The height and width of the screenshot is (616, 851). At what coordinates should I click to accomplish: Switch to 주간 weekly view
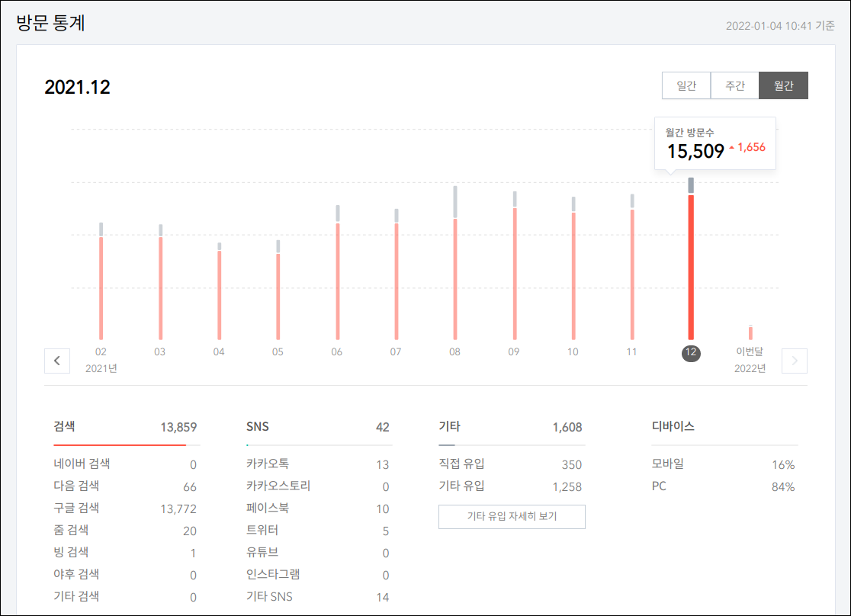tap(735, 85)
